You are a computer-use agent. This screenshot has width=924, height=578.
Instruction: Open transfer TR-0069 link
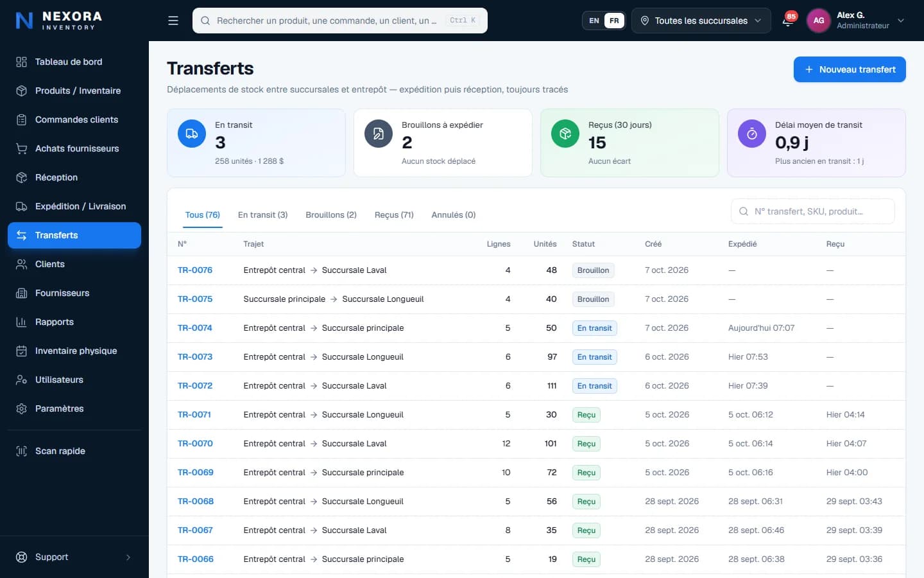coord(196,473)
